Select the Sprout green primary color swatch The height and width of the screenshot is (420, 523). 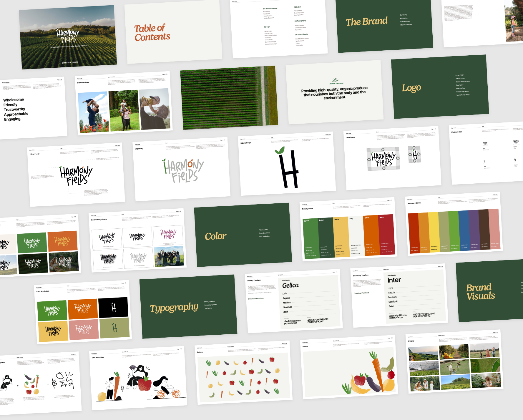[x=311, y=239]
